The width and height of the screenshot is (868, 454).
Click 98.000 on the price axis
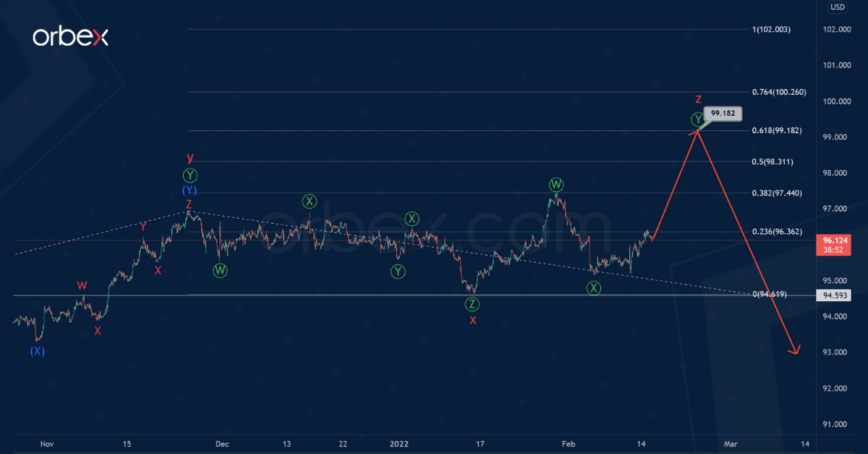click(x=836, y=173)
